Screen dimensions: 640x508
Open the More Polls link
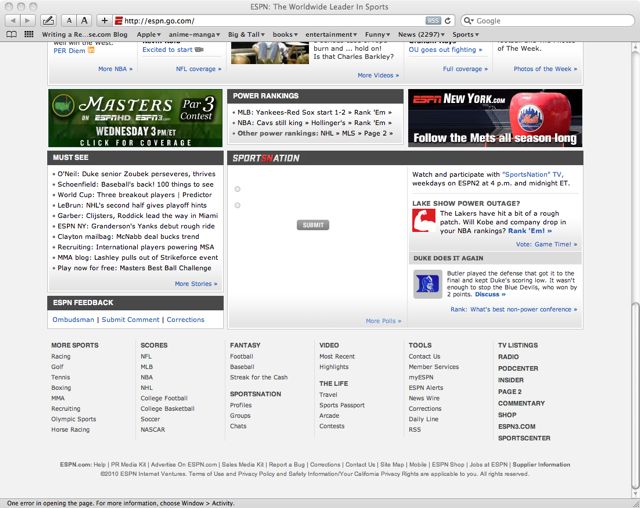point(383,321)
